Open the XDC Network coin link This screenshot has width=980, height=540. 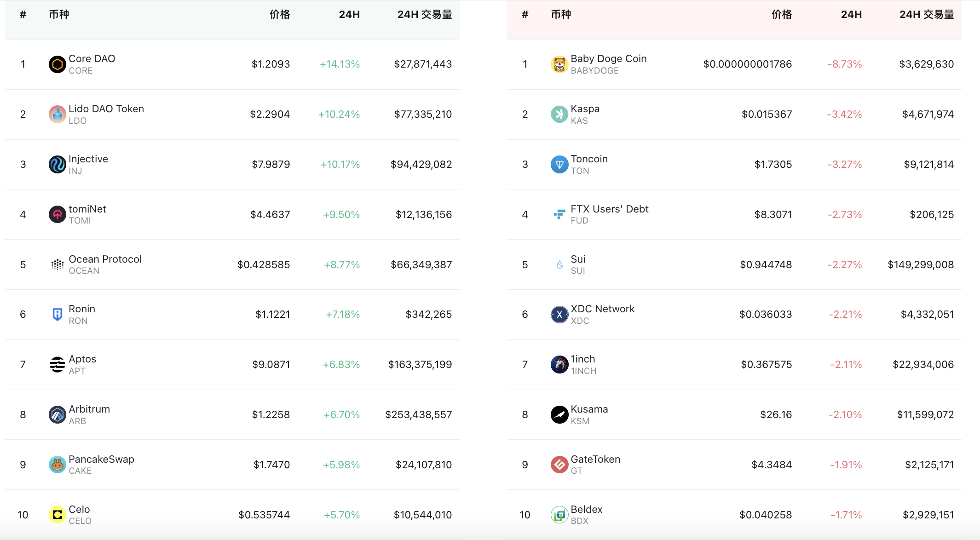[x=602, y=309]
